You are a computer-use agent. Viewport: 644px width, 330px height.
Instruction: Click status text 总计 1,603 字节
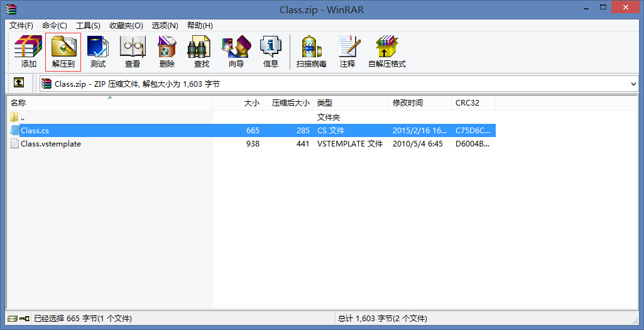click(x=383, y=319)
